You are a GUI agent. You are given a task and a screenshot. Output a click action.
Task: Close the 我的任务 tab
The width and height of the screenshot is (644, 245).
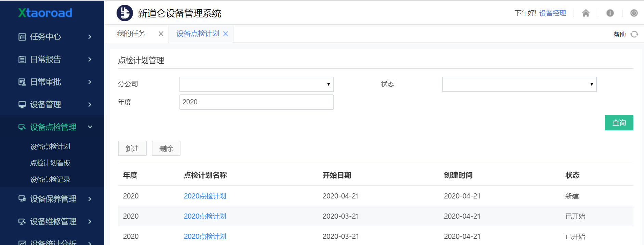pyautogui.click(x=161, y=34)
